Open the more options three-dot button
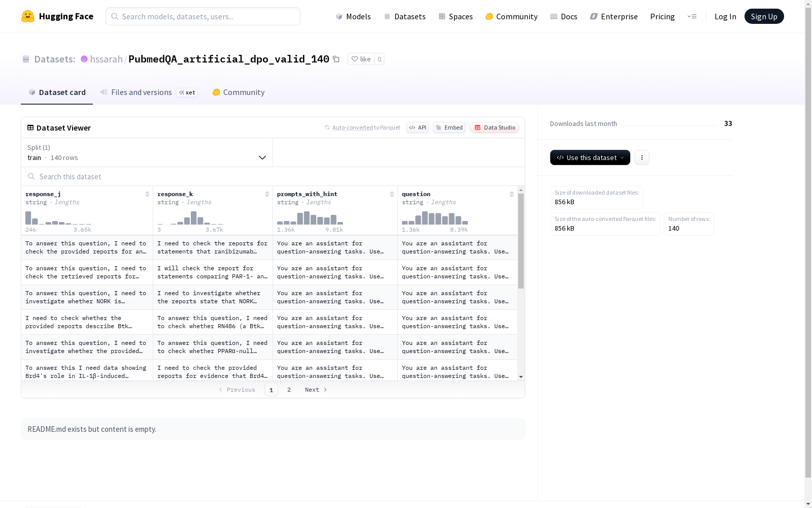Viewport: 812px width, 508px height. pyautogui.click(x=642, y=157)
